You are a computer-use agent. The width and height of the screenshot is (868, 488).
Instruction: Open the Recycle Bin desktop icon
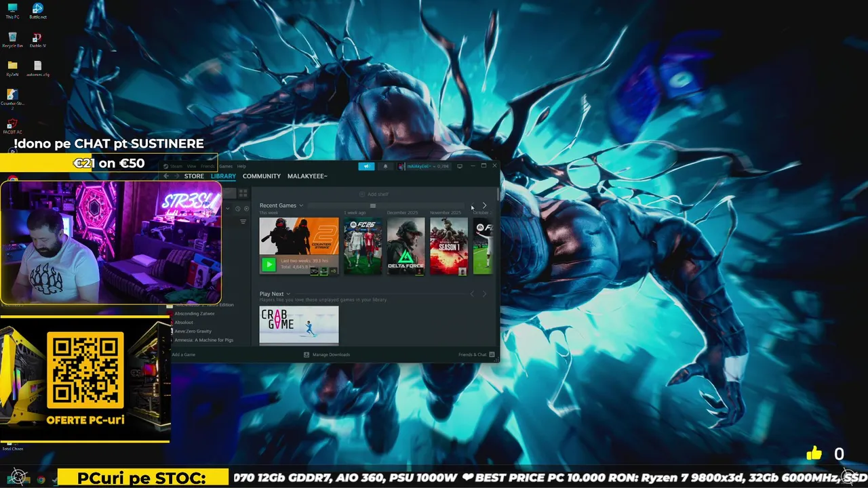click(12, 39)
